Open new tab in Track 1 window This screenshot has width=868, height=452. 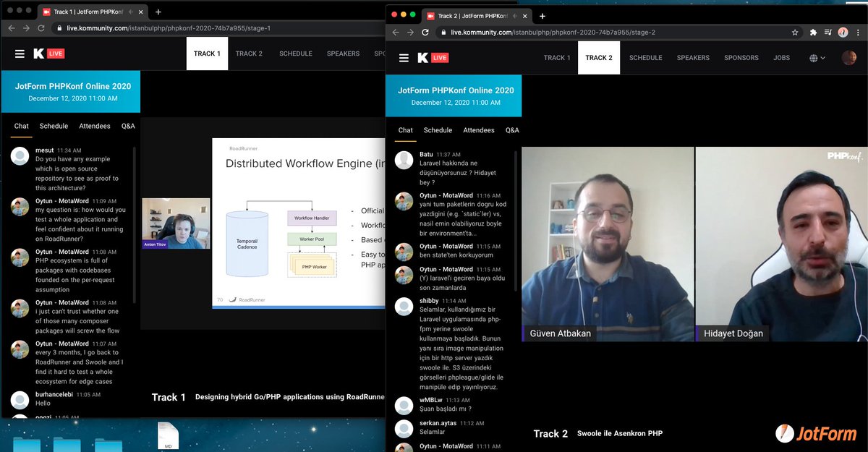coord(158,12)
